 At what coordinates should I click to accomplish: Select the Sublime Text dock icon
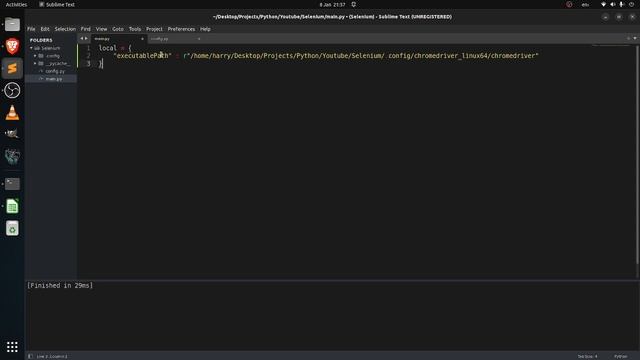point(12,68)
